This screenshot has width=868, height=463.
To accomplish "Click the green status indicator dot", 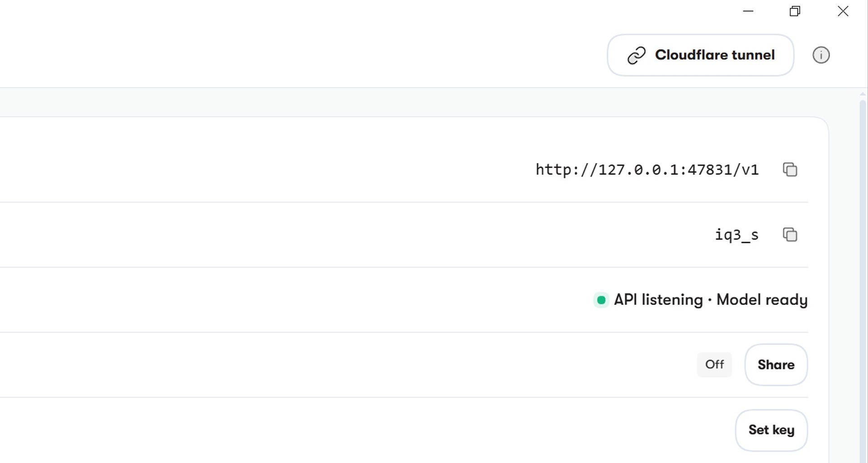I will (601, 300).
